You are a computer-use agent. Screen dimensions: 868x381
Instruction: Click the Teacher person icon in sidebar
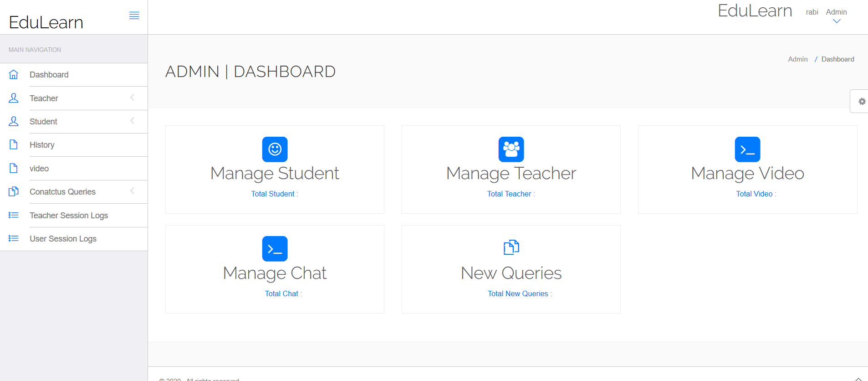(13, 98)
